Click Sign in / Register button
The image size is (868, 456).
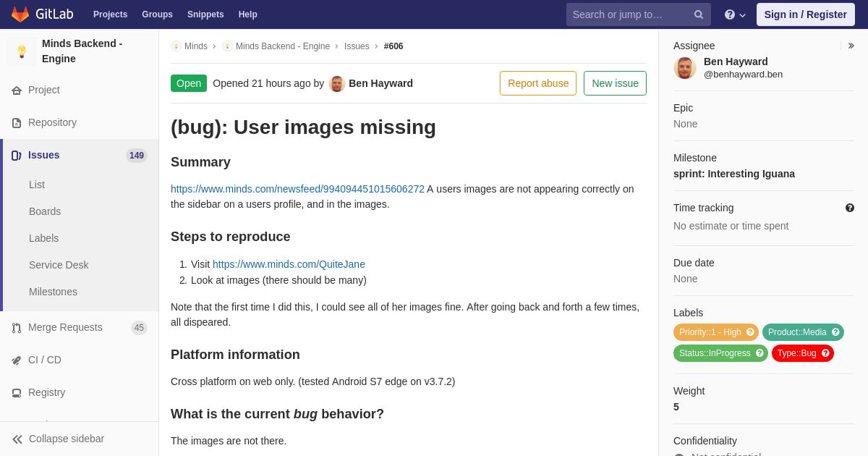[805, 14]
